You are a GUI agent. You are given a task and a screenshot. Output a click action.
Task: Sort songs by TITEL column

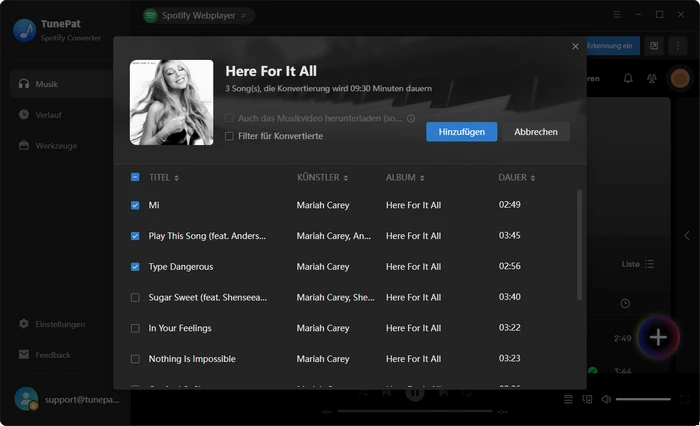tap(164, 178)
